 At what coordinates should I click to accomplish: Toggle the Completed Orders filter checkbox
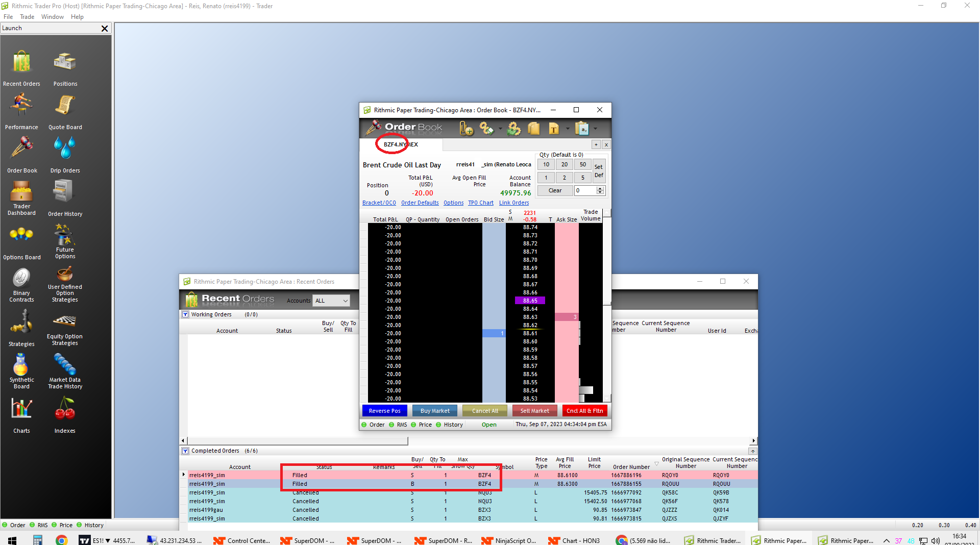pos(185,451)
